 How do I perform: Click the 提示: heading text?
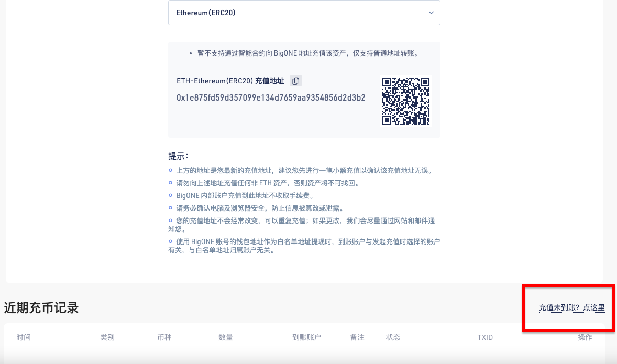[178, 156]
